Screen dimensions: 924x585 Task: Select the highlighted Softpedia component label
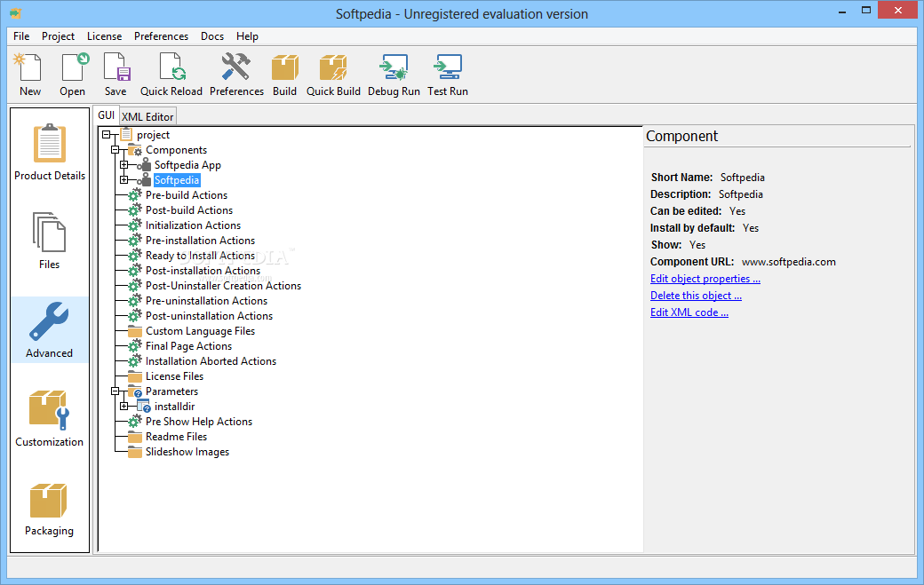[x=177, y=180]
